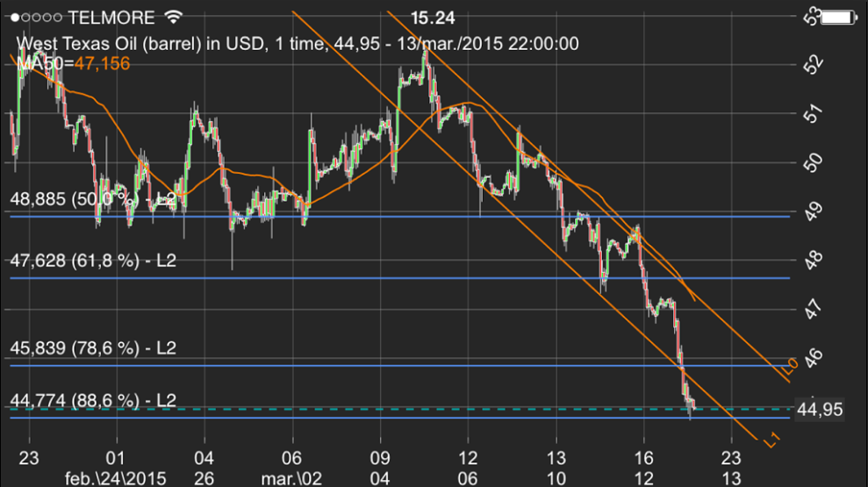Tap the 50 price level on the axis
Image resolution: width=868 pixels, height=487 pixels.
click(813, 162)
